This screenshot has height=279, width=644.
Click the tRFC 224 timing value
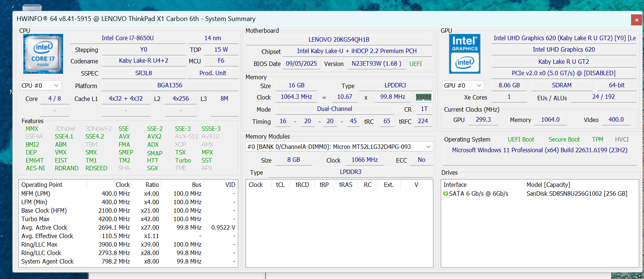[x=423, y=121]
